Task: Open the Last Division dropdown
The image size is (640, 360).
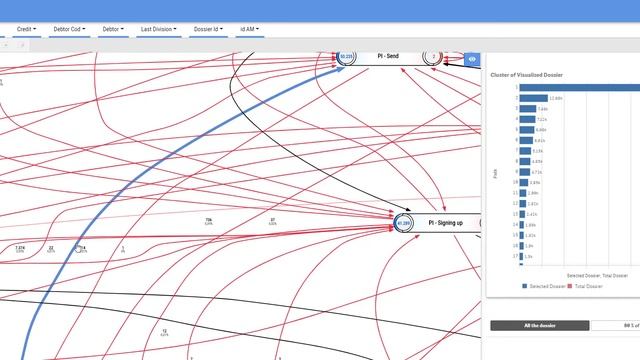Action: point(159,29)
